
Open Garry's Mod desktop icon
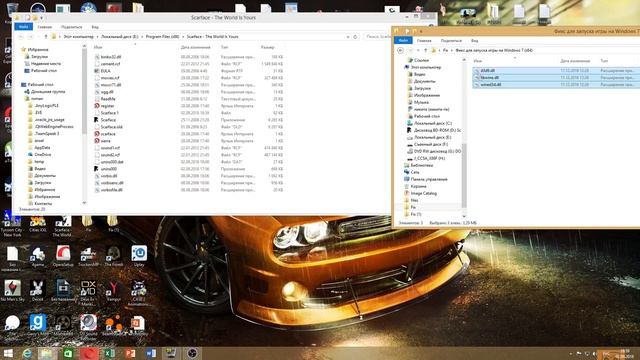point(38,325)
